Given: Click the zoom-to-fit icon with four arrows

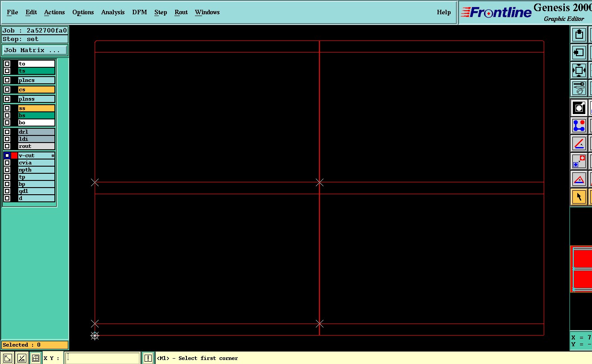Looking at the screenshot, I should click(x=579, y=70).
